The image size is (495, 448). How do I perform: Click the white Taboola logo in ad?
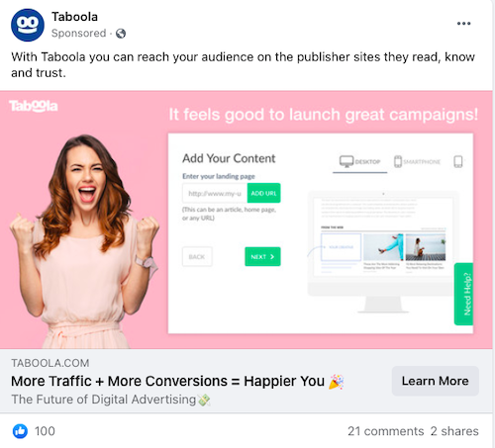click(34, 106)
